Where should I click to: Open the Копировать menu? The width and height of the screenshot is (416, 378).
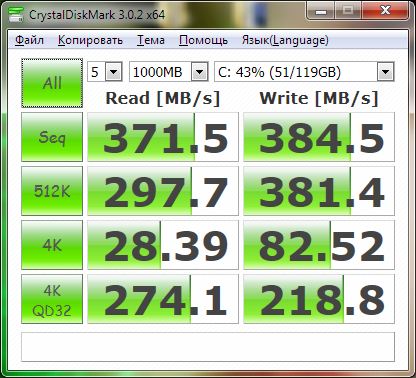(x=90, y=40)
